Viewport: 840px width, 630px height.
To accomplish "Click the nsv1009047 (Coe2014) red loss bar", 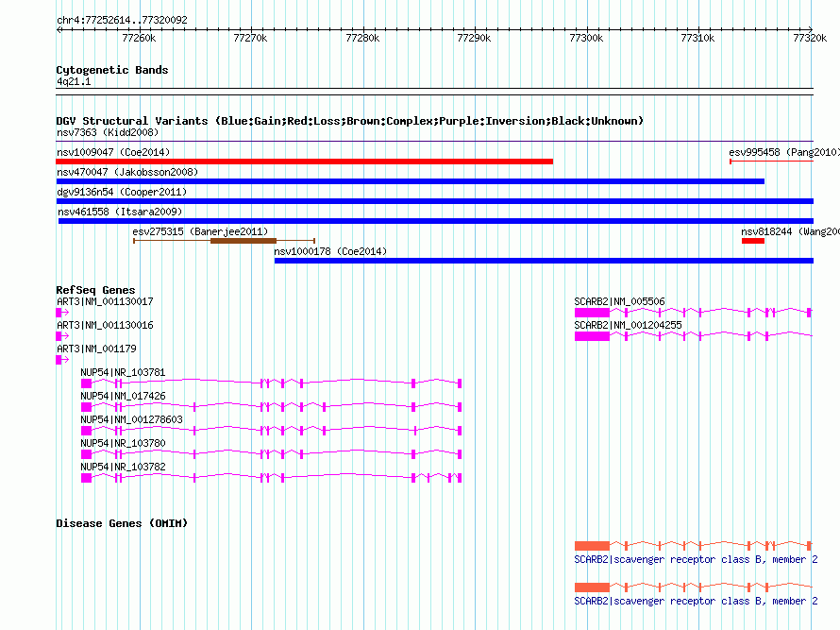I will point(304,162).
